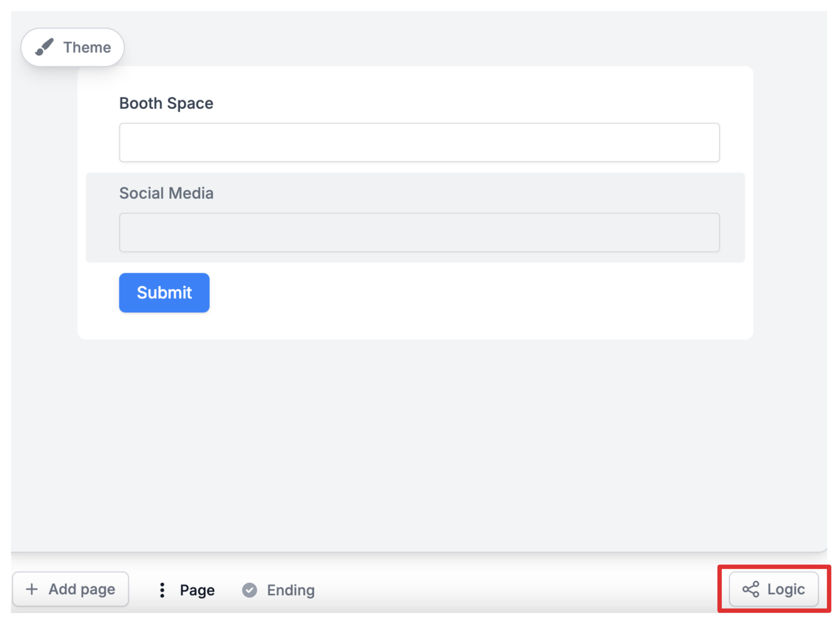This screenshot has width=840, height=624.
Task: Click the paintbrush icon on Theme button
Action: tap(44, 47)
